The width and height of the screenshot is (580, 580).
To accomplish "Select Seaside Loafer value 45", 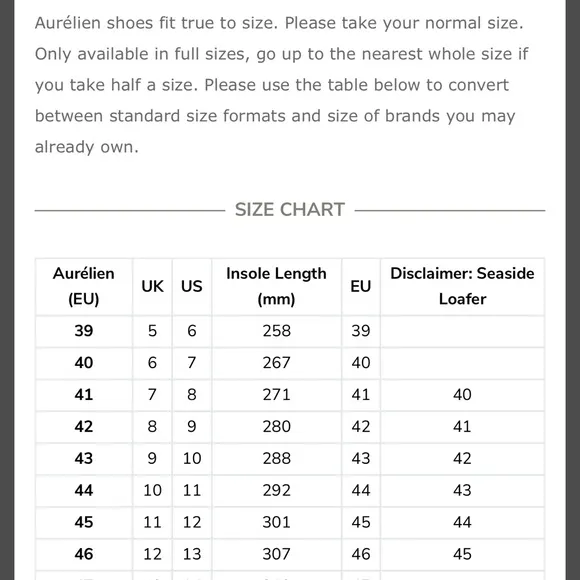I will point(462,554).
